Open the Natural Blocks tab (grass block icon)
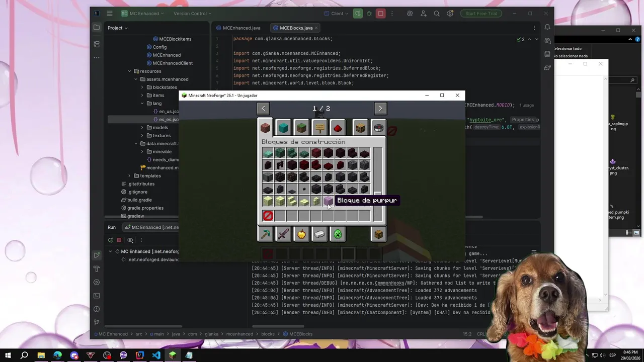Screen dimensions: 644x362 [x=301, y=128]
